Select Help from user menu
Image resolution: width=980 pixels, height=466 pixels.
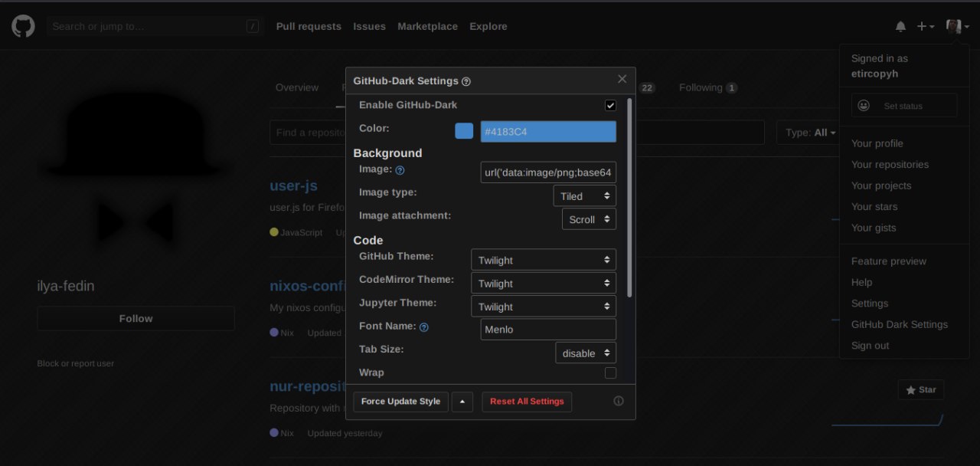click(x=861, y=282)
